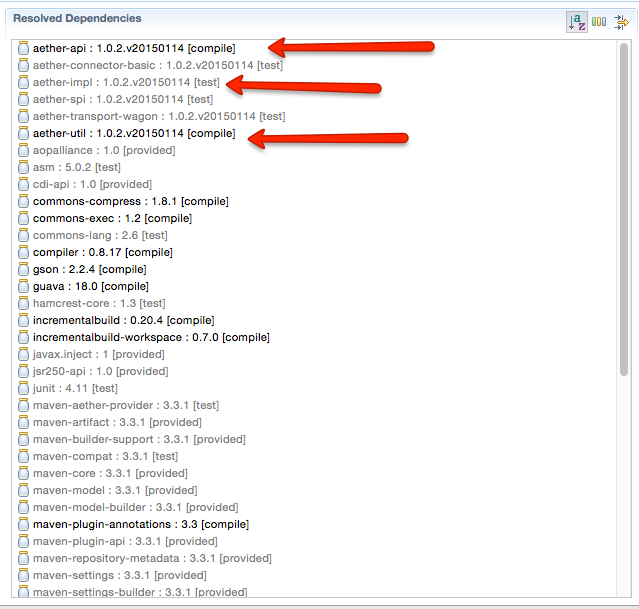Click jar icon beside aether-util entry

point(24,133)
